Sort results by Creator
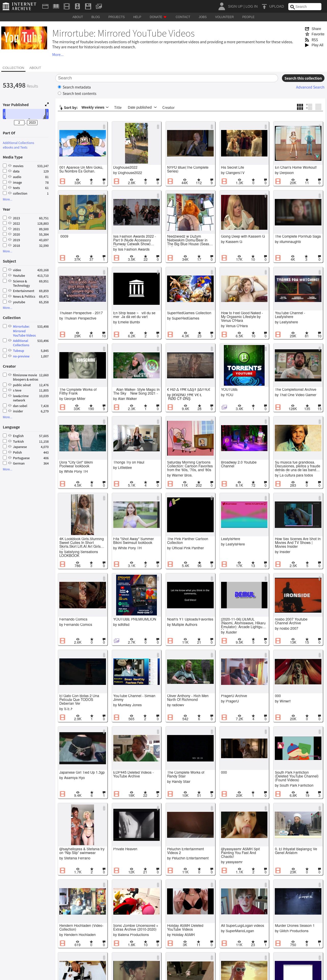 [168, 108]
